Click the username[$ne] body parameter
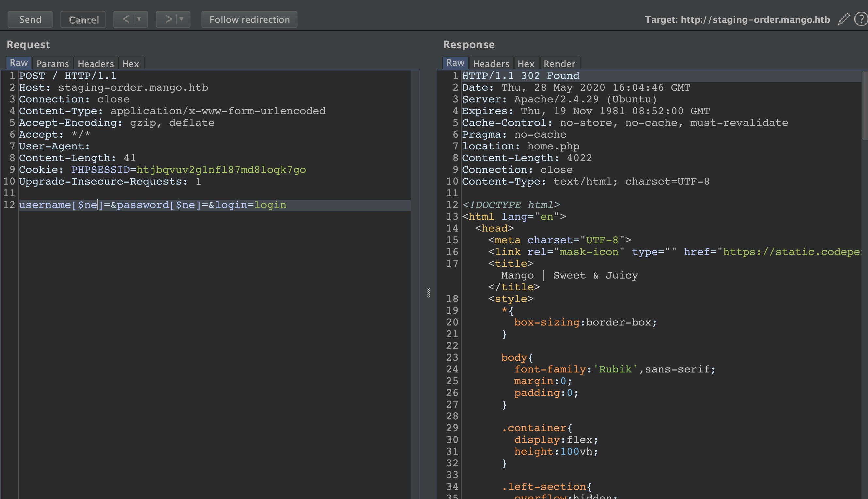Viewport: 868px width, 499px height. coord(61,205)
